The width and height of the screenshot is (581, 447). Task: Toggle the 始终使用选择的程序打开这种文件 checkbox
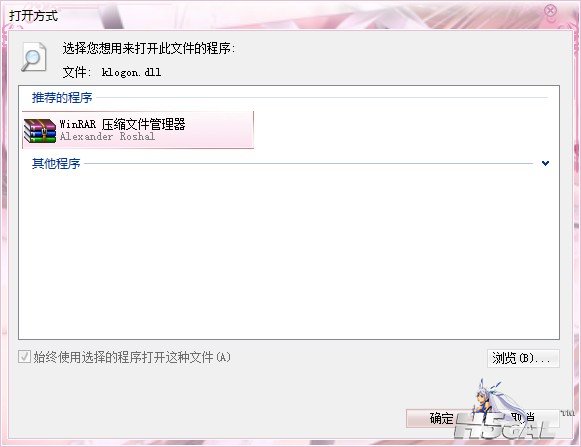[x=24, y=357]
